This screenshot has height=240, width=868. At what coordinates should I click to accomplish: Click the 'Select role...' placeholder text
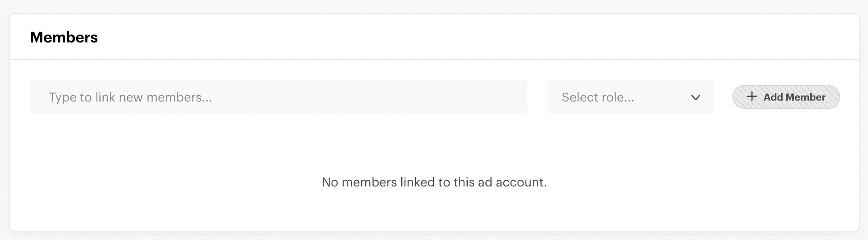point(597,97)
